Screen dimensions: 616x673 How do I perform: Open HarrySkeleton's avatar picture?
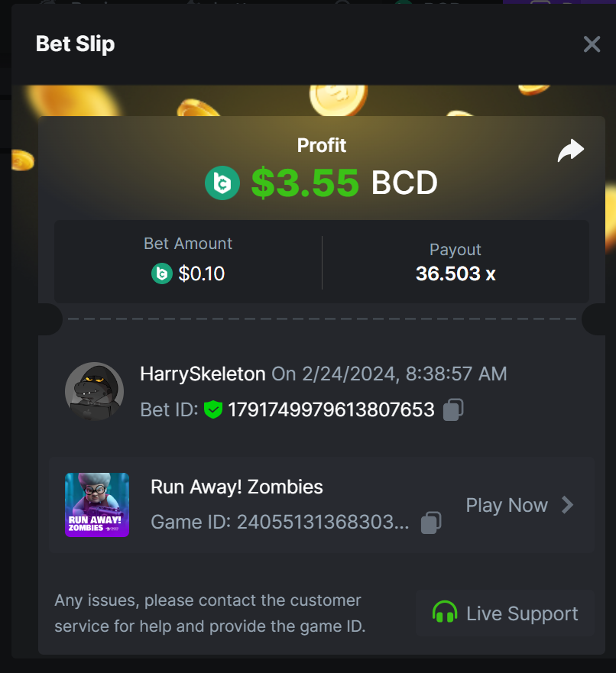95,391
